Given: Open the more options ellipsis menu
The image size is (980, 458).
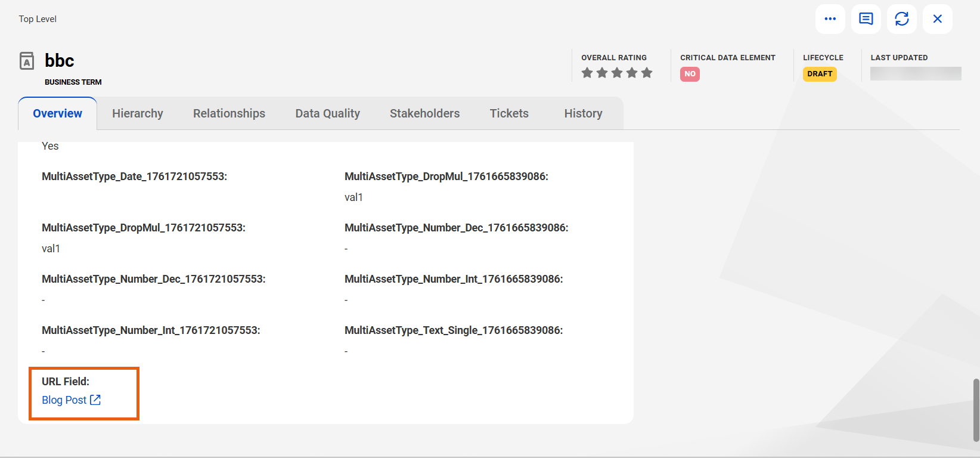Looking at the screenshot, I should (830, 19).
